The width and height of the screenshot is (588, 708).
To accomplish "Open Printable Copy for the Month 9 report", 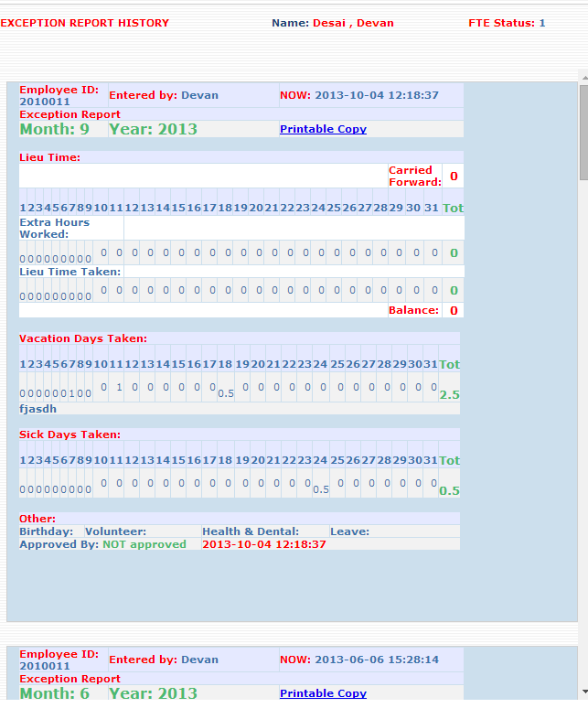I will (323, 130).
